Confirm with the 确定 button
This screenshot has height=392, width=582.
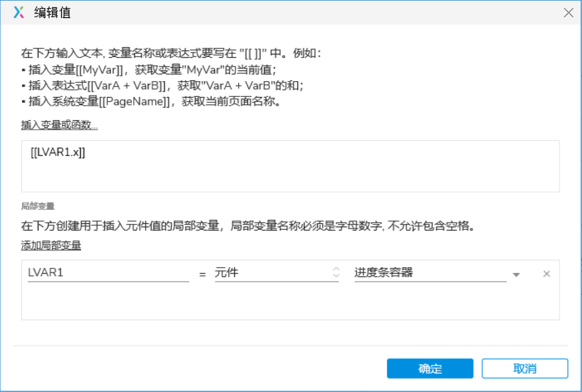(x=430, y=368)
